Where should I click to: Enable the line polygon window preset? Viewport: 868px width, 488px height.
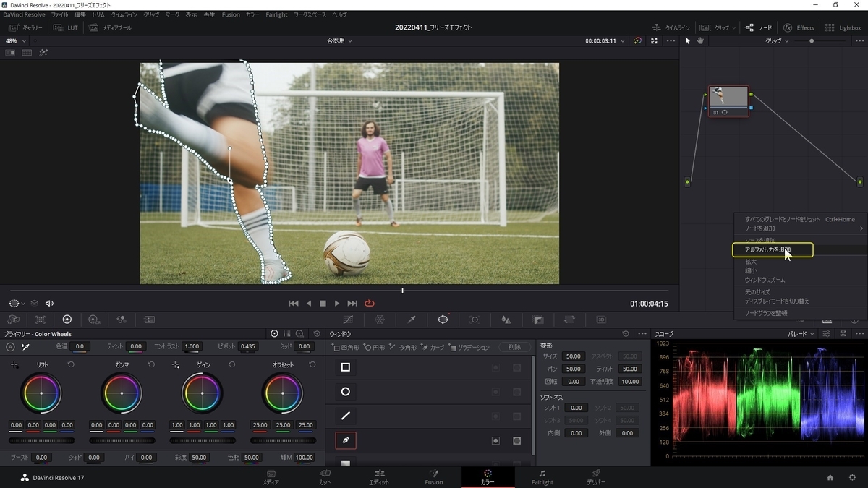tap(346, 416)
